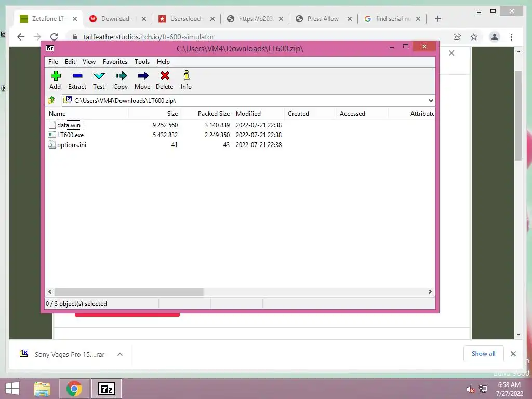Open the Chrome profile icon
Screen dimensions: 532x399
click(x=495, y=37)
